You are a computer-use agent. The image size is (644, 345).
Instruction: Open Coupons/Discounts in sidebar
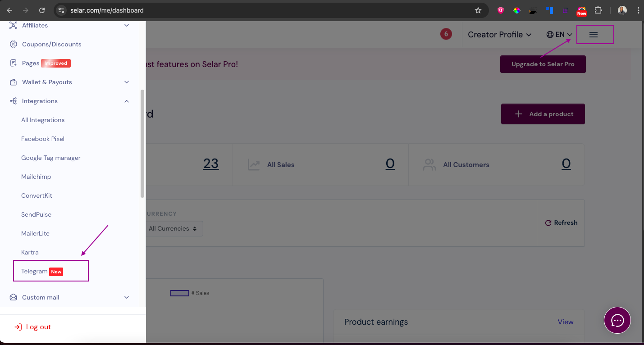(x=52, y=44)
